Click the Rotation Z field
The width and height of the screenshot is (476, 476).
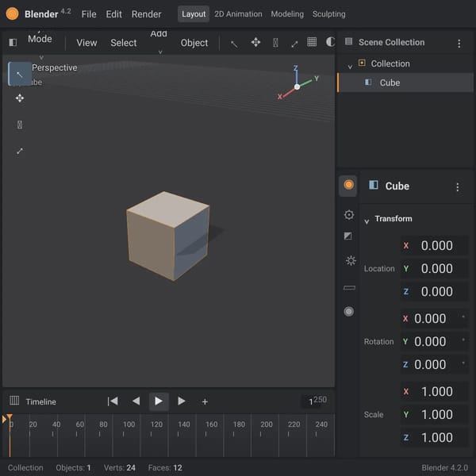click(434, 365)
